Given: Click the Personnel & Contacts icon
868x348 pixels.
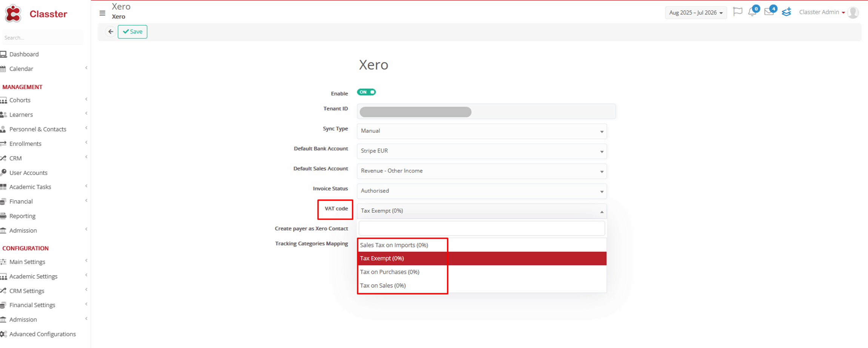Looking at the screenshot, I should 3,129.
